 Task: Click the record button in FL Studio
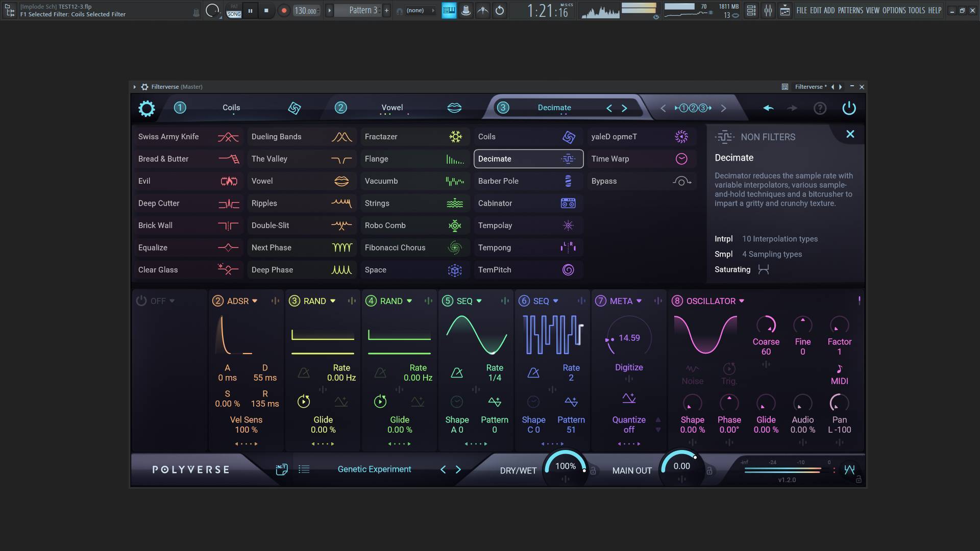(x=284, y=10)
